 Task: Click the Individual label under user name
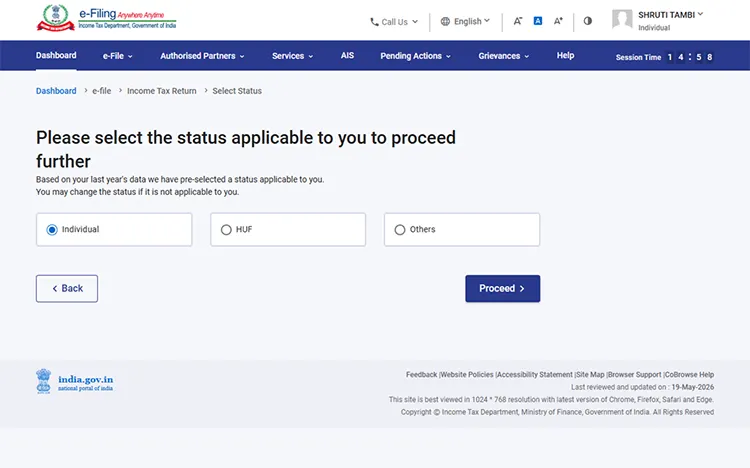pos(654,28)
